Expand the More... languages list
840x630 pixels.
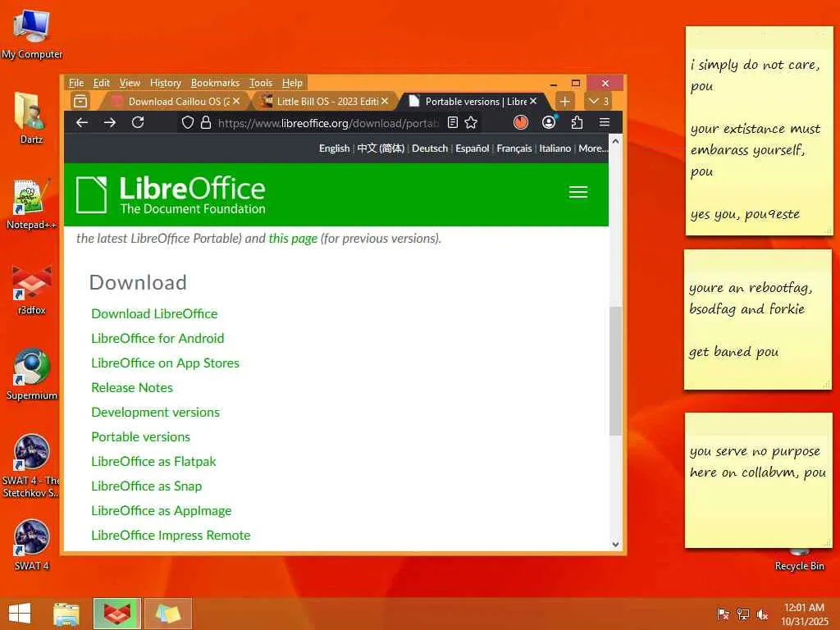tap(593, 148)
